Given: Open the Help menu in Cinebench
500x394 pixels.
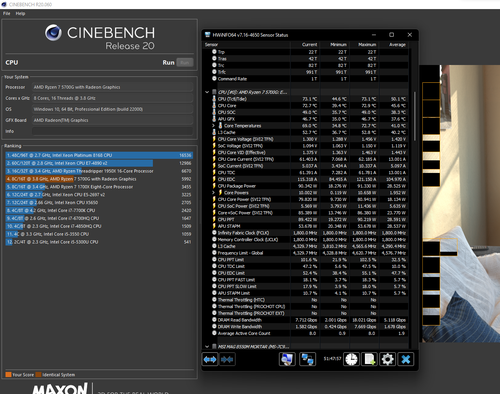Looking at the screenshot, I should (x=20, y=13).
